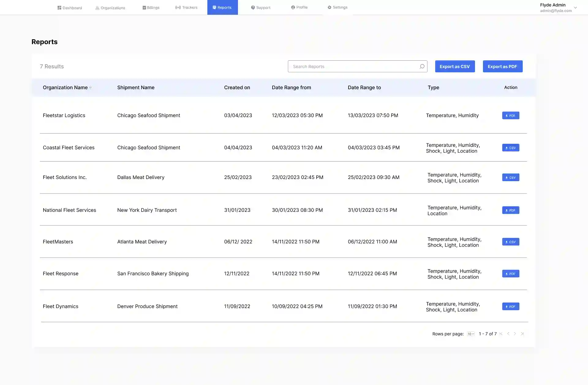Click Export as PDF button
The height and width of the screenshot is (385, 588).
coord(503,67)
